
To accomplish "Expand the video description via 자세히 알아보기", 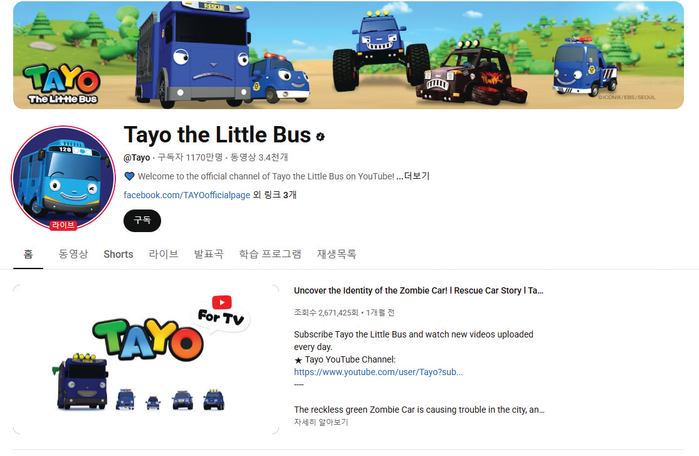I will click(321, 422).
